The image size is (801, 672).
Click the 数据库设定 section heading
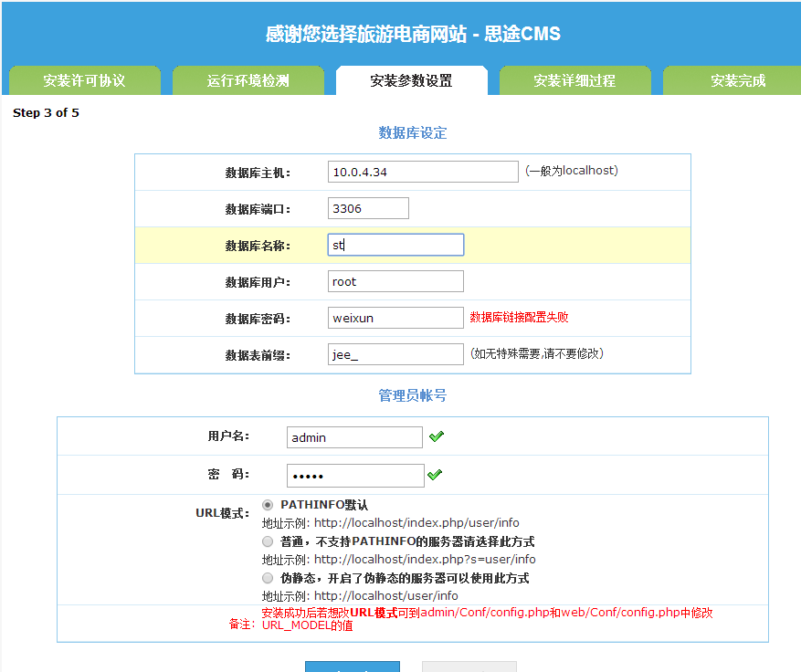413,133
